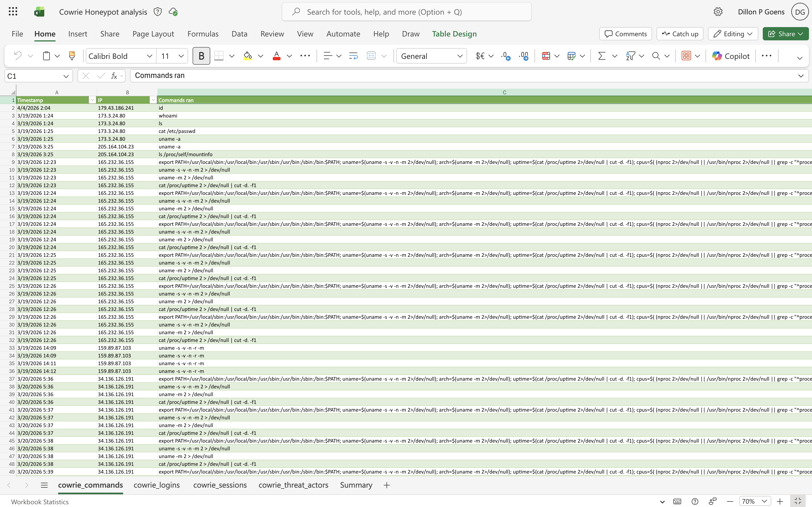The width and height of the screenshot is (812, 507).
Task: Open the app launcher waffle icon
Action: coord(13,12)
